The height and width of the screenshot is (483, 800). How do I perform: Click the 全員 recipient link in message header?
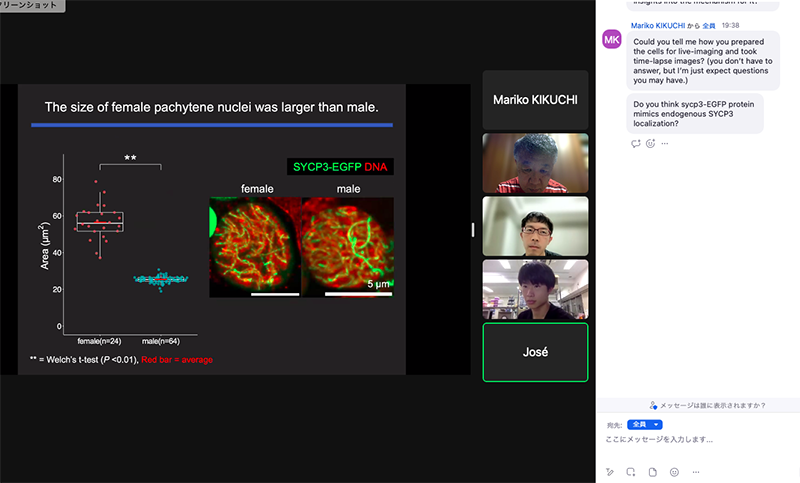pyautogui.click(x=709, y=26)
